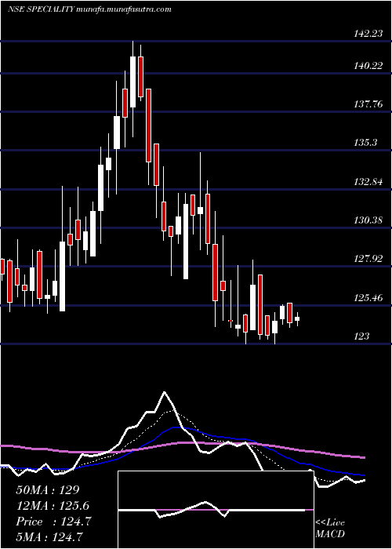392x549 pixels.
Task: Click the 5MA : 124.7 readout
Action: [x=51, y=536]
